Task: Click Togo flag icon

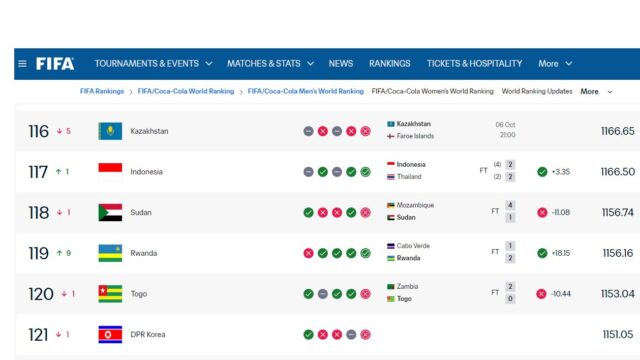Action: pos(110,294)
